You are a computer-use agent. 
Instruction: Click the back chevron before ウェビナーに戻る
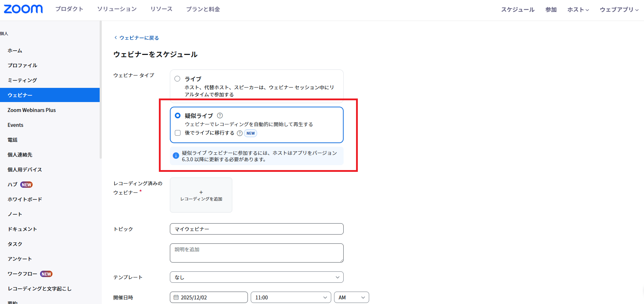116,38
